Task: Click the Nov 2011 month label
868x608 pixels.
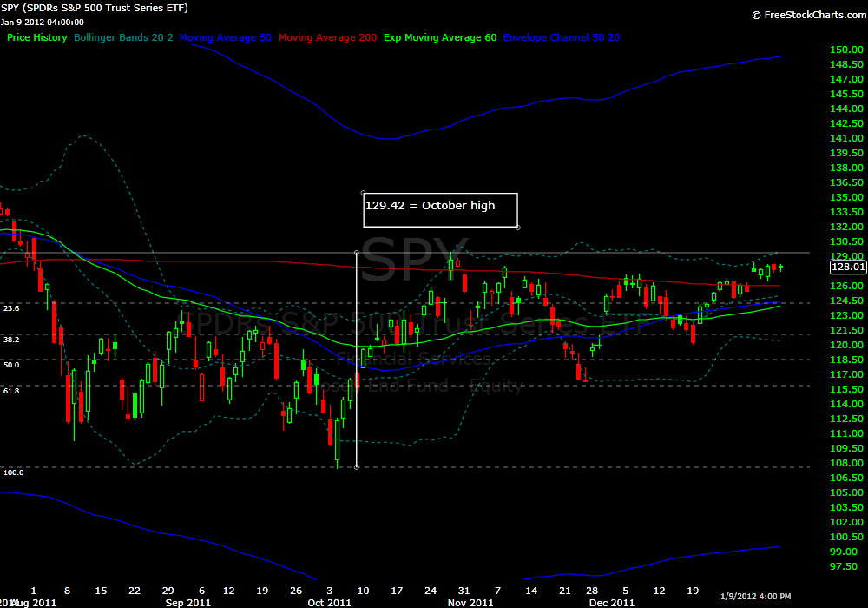Action: click(470, 603)
